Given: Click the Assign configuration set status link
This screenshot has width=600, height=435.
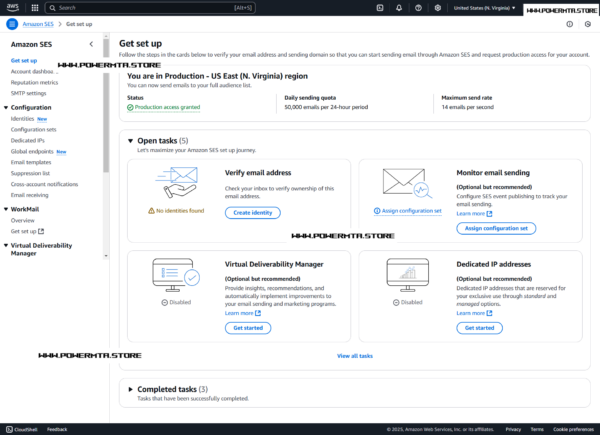Looking at the screenshot, I should [x=411, y=211].
